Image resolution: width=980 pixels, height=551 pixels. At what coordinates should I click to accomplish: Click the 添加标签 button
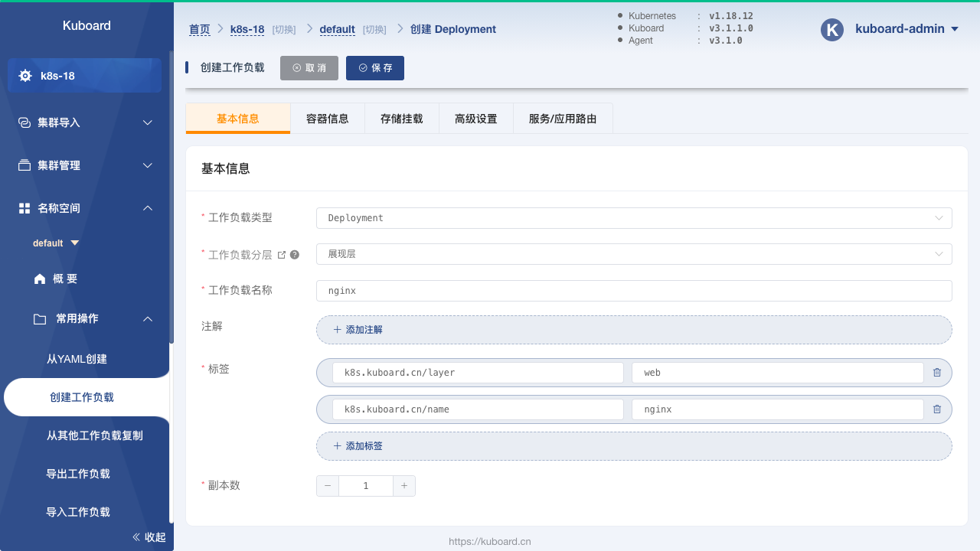click(634, 446)
